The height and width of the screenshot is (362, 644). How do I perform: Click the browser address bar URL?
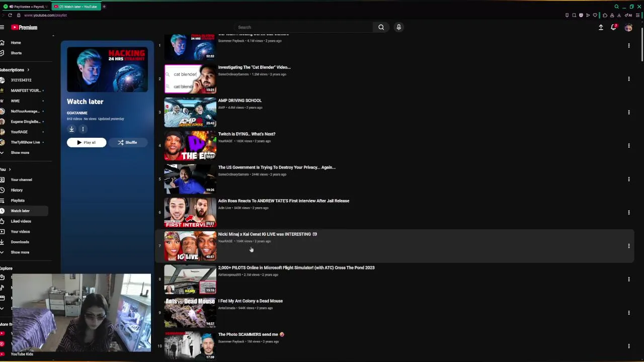click(x=45, y=15)
